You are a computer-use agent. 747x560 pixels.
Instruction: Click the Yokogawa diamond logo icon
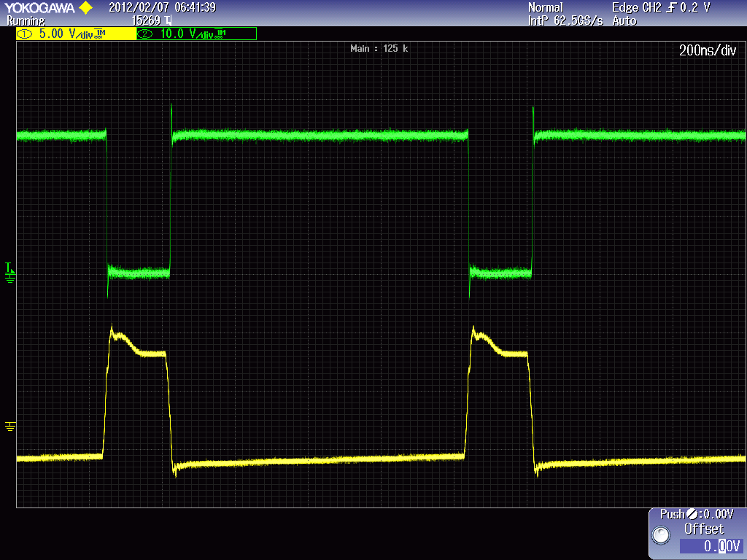click(x=86, y=7)
